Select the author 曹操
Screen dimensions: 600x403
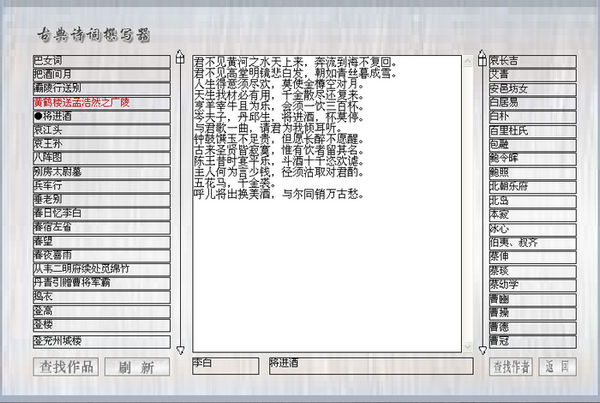point(533,313)
